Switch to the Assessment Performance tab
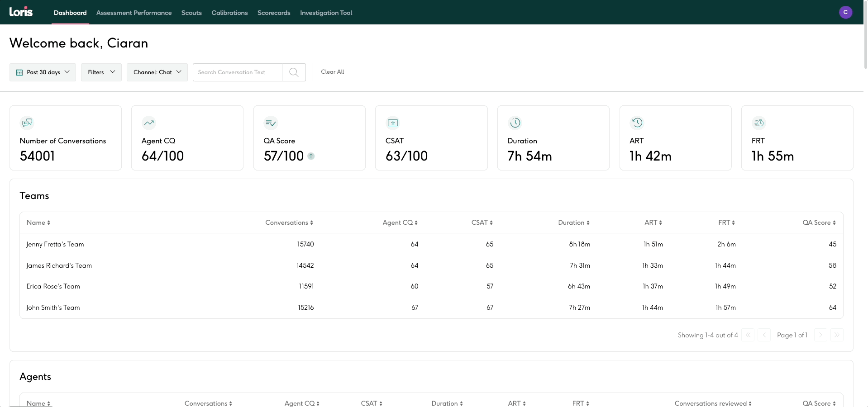The image size is (868, 407). point(134,13)
